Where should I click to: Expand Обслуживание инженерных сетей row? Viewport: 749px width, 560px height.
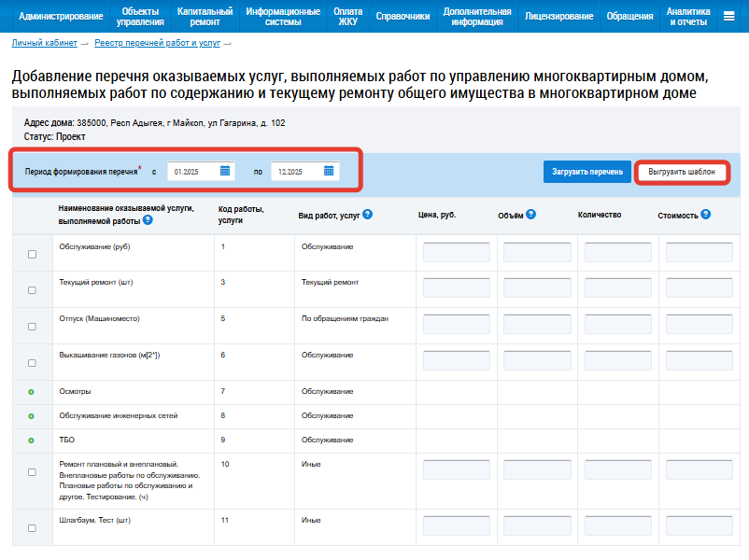[x=31, y=416]
